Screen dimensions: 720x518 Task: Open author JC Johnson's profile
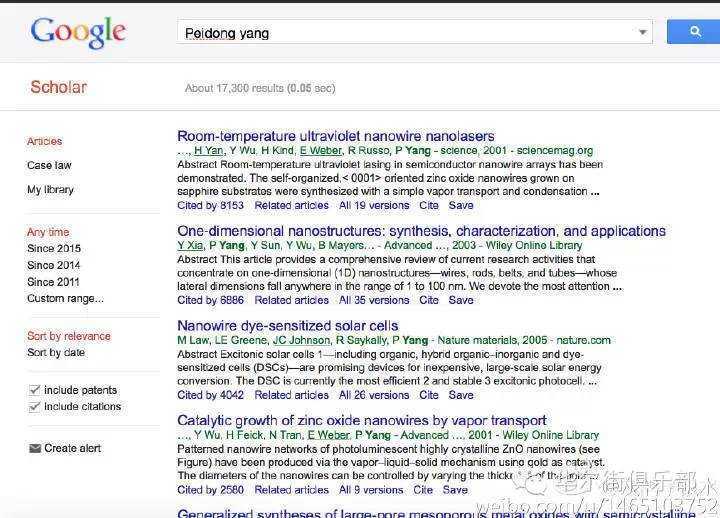(x=301, y=340)
